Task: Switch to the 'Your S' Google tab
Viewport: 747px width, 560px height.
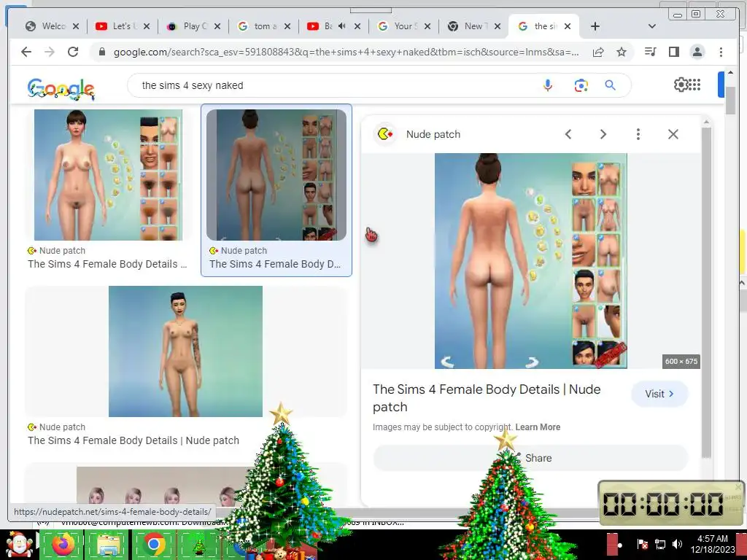Action: 404,26
